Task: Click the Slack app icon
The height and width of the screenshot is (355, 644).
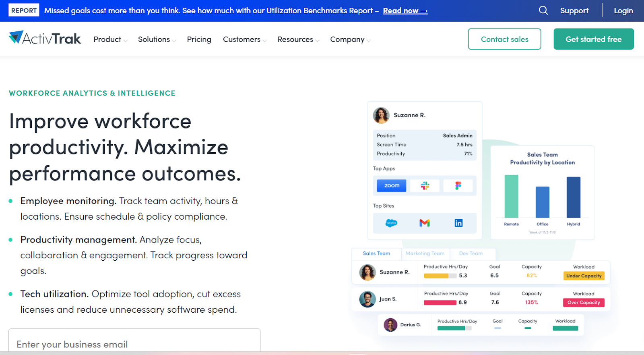Action: click(425, 185)
